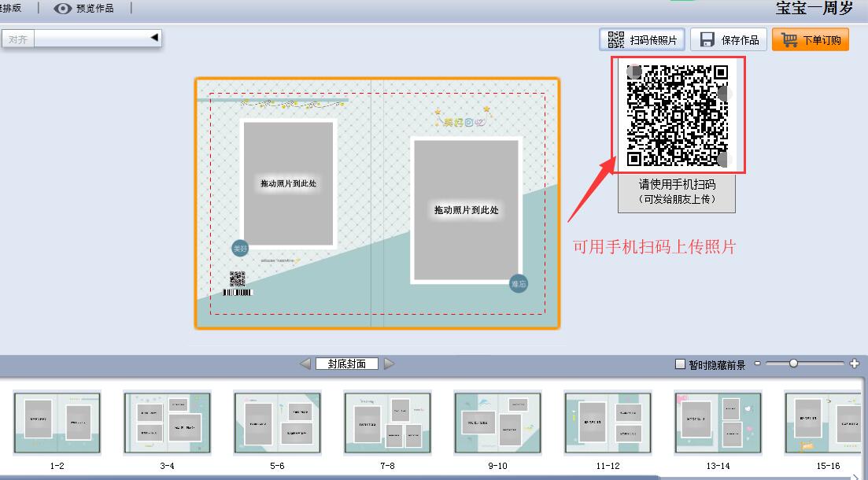868x480 pixels.
Task: Go to next page with right arrow
Action: (390, 364)
